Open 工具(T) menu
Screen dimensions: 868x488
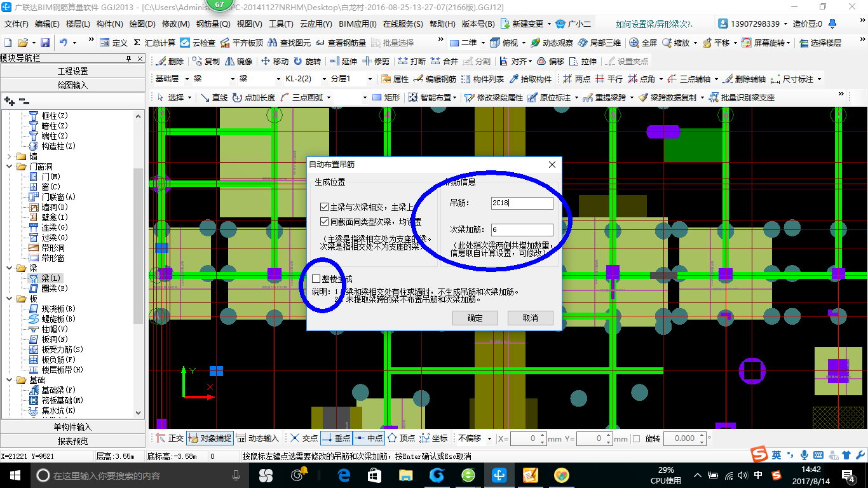click(281, 24)
